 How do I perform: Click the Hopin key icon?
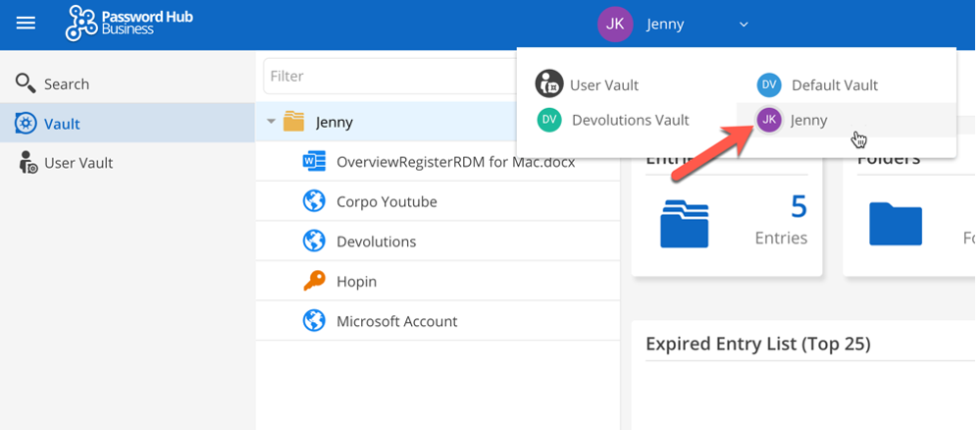click(x=314, y=281)
